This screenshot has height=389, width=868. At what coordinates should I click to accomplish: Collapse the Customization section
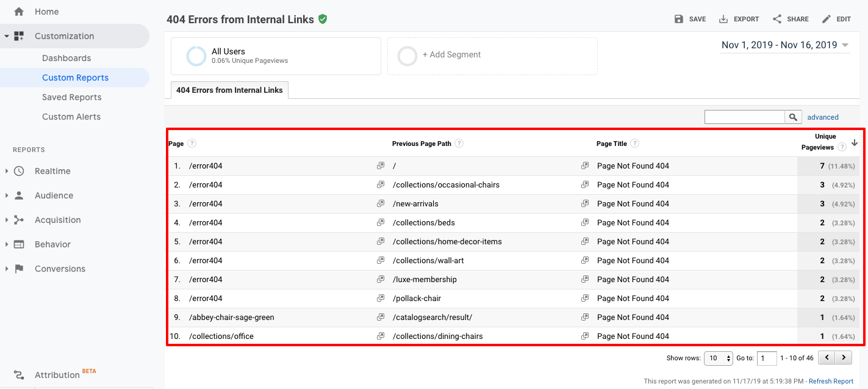(x=7, y=36)
